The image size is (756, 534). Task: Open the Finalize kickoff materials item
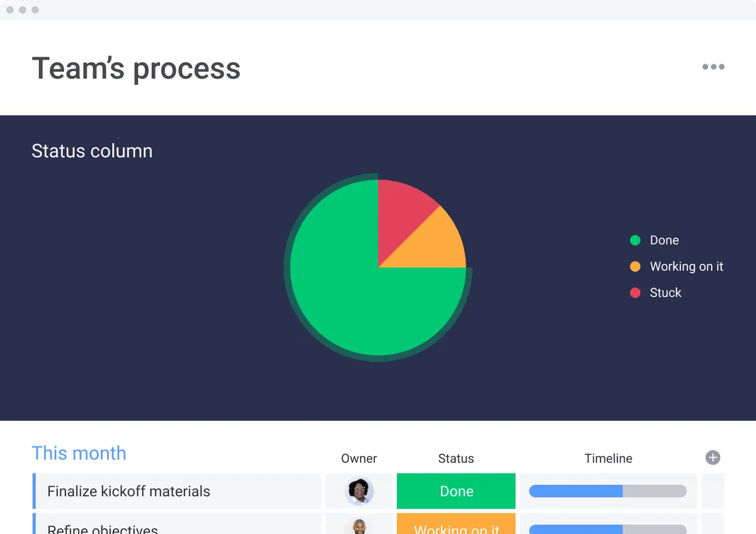(x=177, y=491)
